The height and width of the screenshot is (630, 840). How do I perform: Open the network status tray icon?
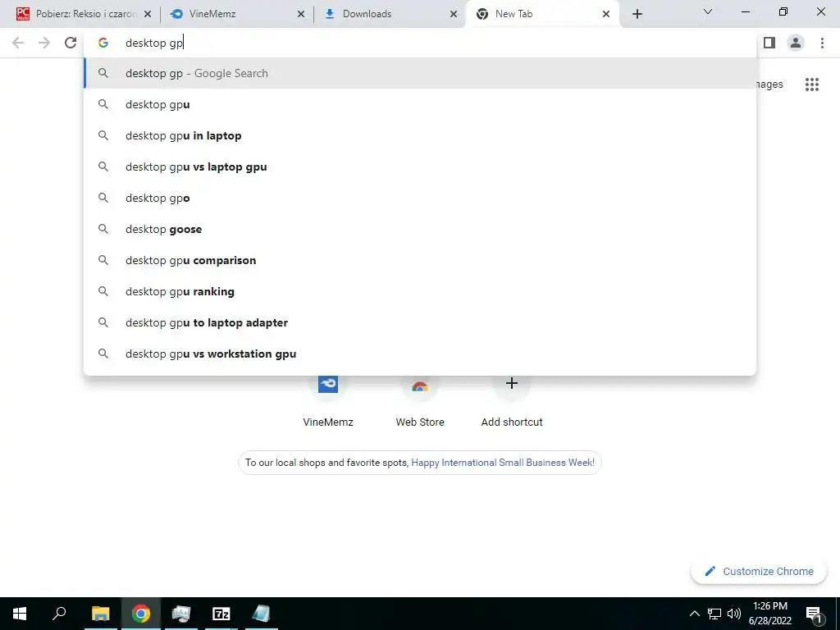click(x=714, y=614)
